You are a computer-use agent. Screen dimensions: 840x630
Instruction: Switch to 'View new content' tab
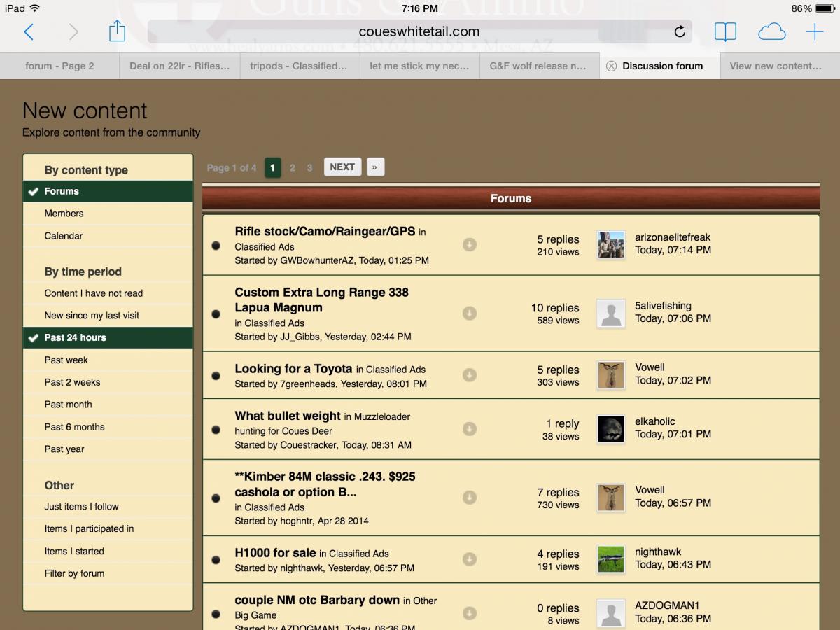coord(780,66)
